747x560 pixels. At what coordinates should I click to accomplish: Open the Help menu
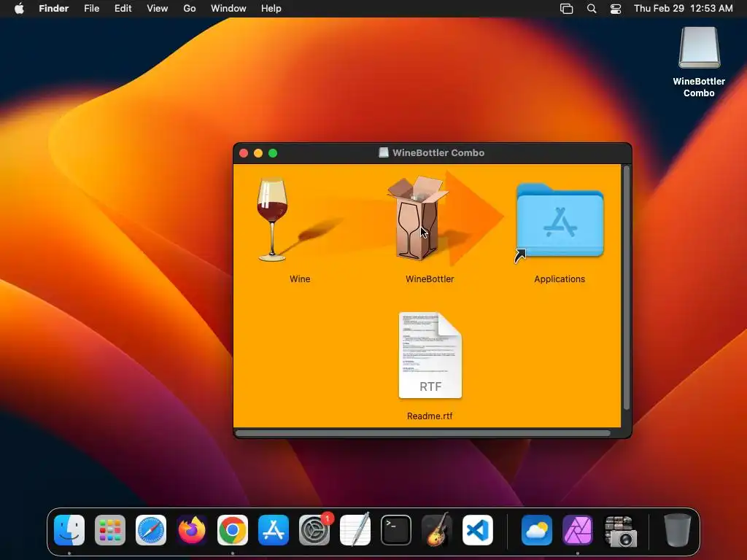271,8
